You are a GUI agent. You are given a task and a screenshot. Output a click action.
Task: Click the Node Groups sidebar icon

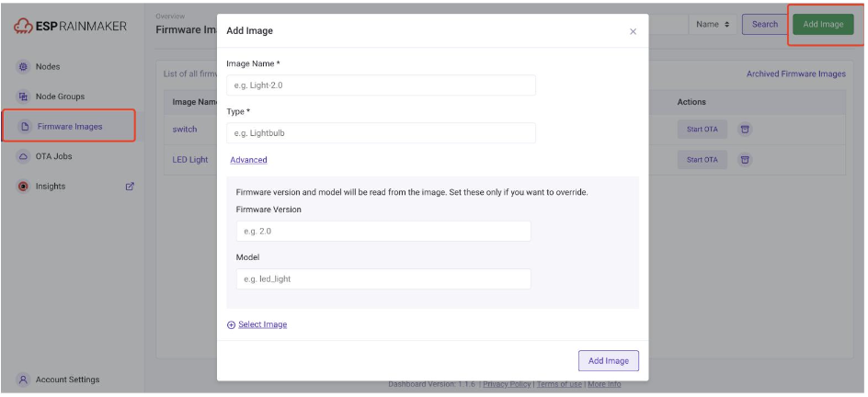[23, 96]
